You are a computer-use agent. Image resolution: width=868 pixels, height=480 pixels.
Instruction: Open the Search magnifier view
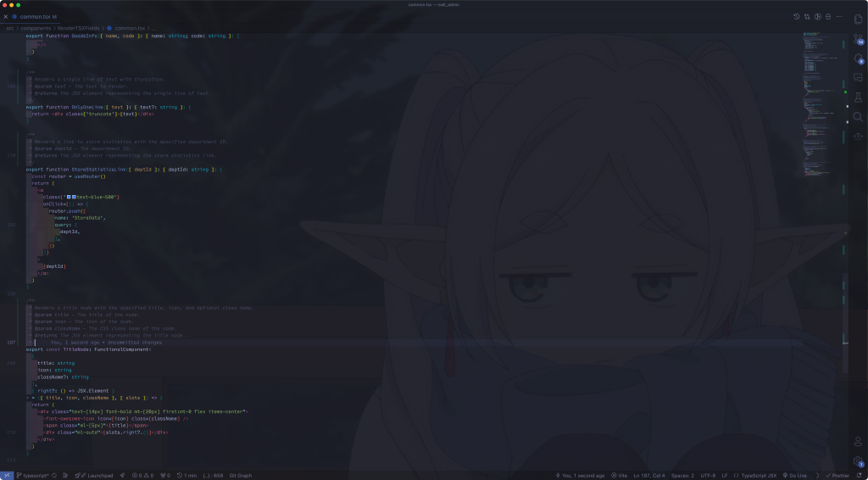(858, 117)
